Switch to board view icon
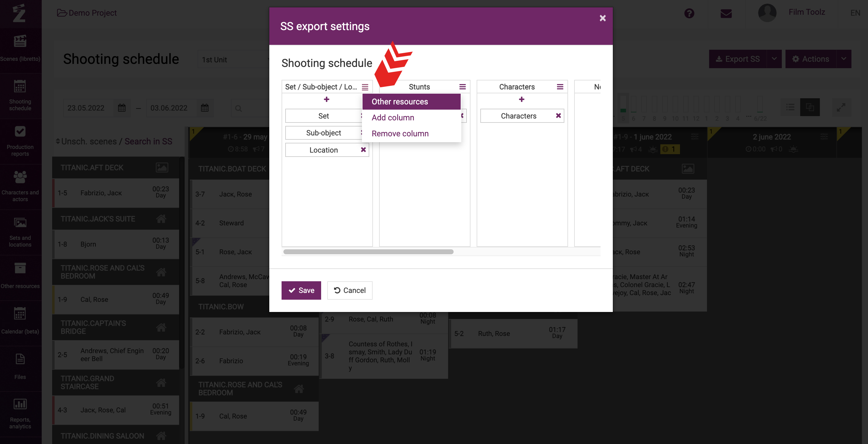Image resolution: width=868 pixels, height=444 pixels. point(810,107)
